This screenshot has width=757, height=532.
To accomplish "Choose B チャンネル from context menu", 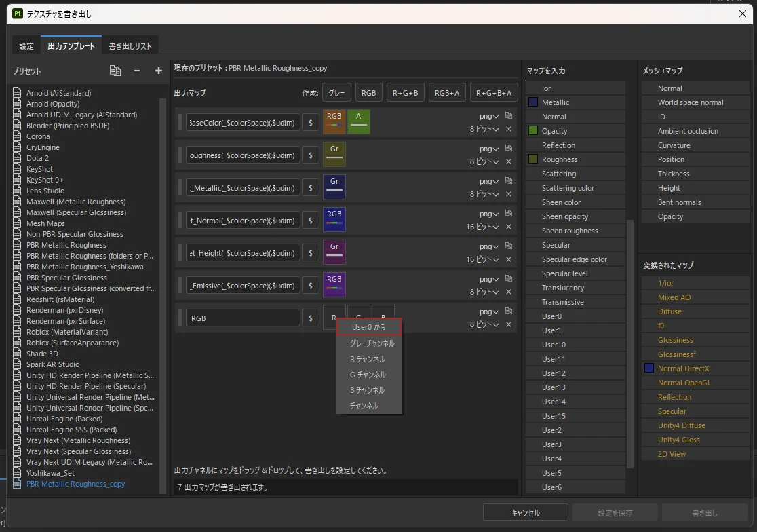I will [368, 390].
